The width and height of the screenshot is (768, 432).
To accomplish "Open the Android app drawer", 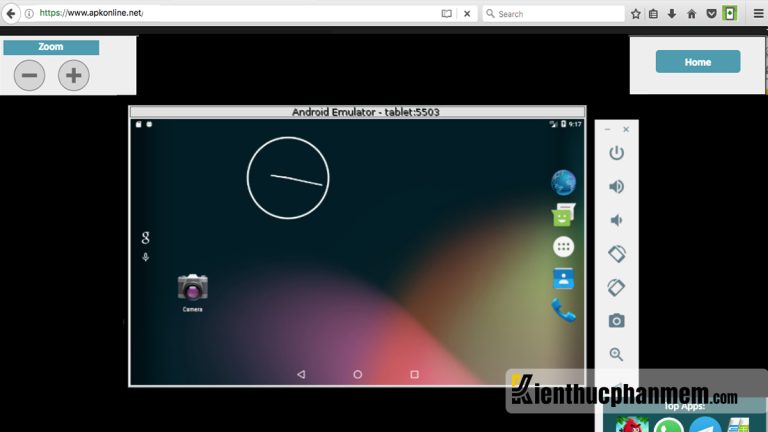I will pos(563,247).
